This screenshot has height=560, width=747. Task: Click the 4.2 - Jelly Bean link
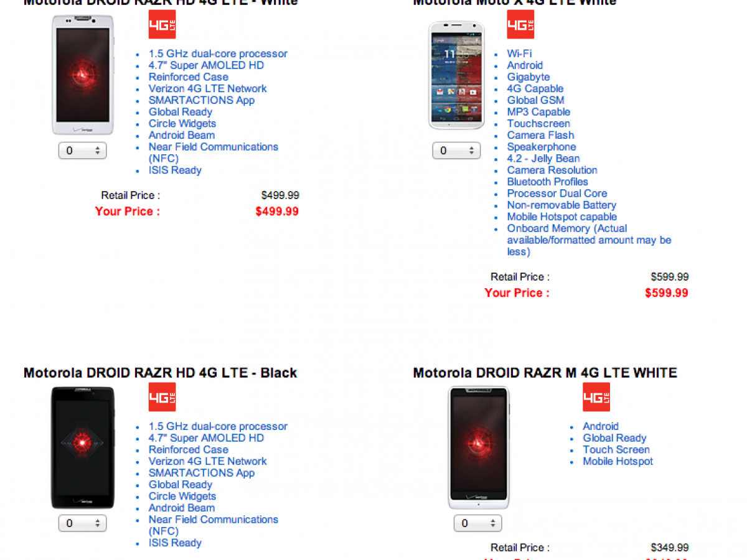(x=543, y=158)
